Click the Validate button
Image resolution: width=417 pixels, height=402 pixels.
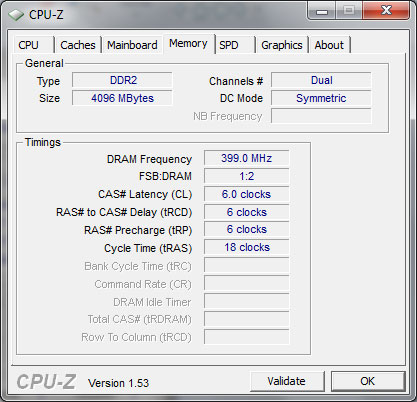[287, 381]
